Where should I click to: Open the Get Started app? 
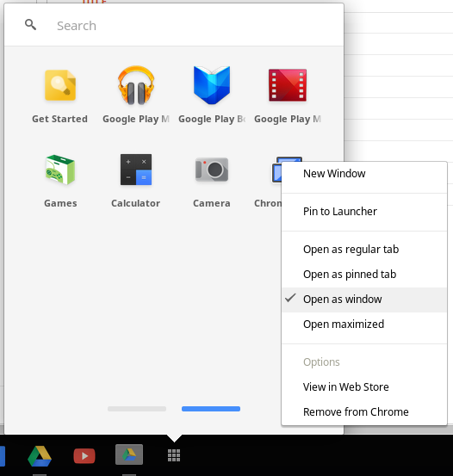60,85
